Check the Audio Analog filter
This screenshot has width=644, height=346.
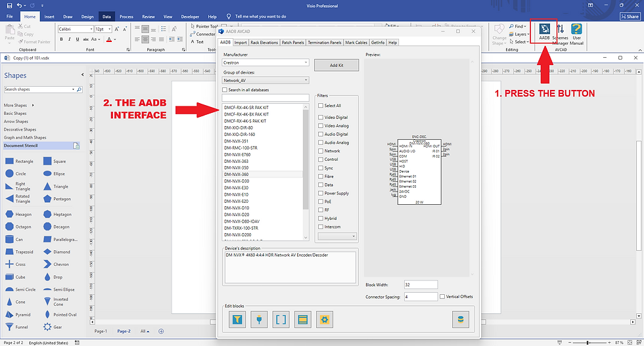321,142
